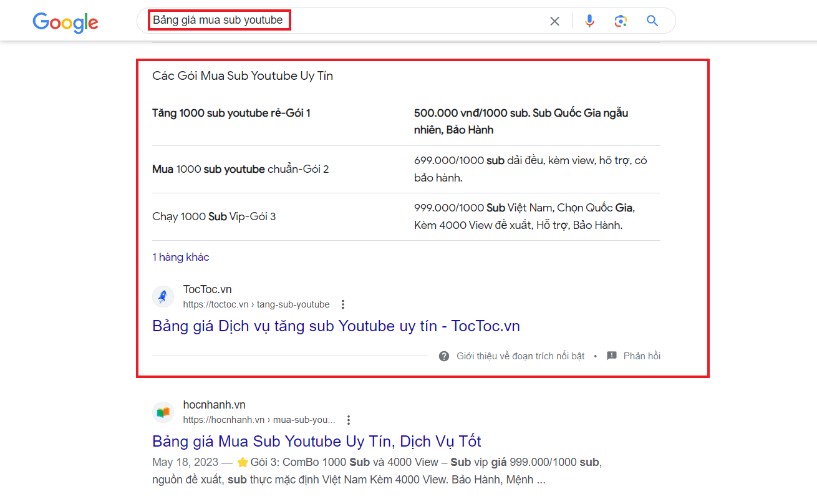Expand table with "1 hàng khác"
Viewport: 817px width, 504px height.
click(181, 257)
